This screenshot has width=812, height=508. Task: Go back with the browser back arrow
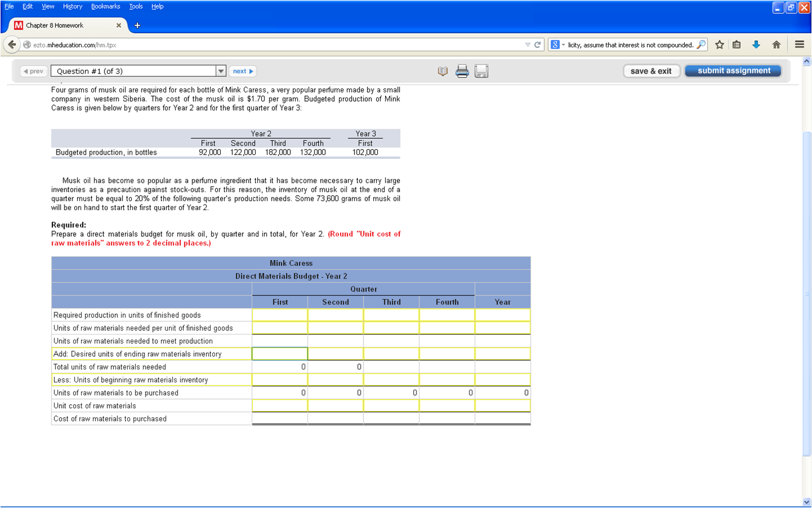(12, 45)
